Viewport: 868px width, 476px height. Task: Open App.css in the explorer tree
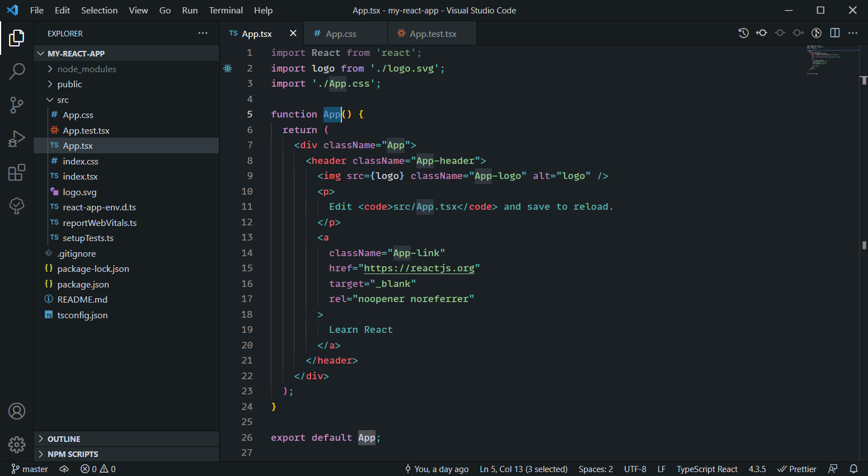click(126, 115)
